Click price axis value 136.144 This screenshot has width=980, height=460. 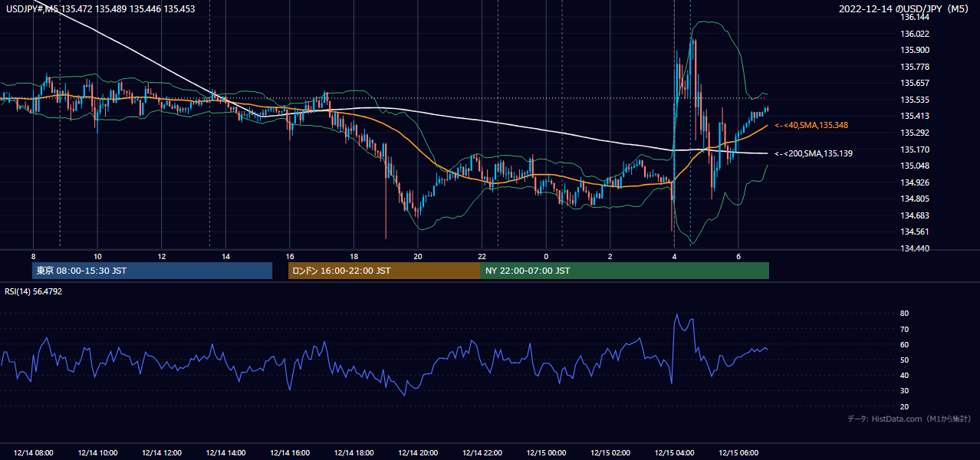915,17
